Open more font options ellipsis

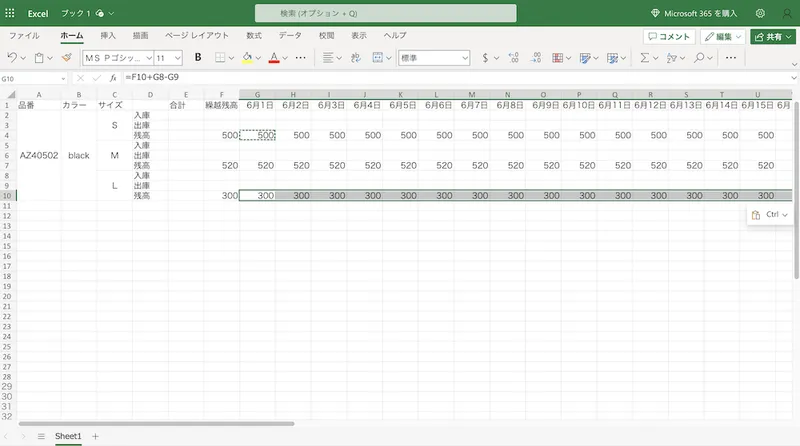click(x=301, y=58)
